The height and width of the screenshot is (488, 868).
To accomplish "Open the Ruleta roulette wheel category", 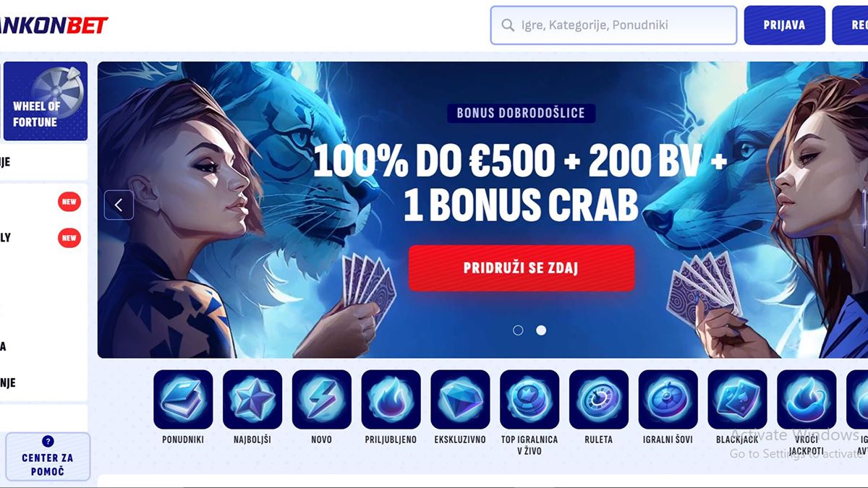I will point(599,400).
